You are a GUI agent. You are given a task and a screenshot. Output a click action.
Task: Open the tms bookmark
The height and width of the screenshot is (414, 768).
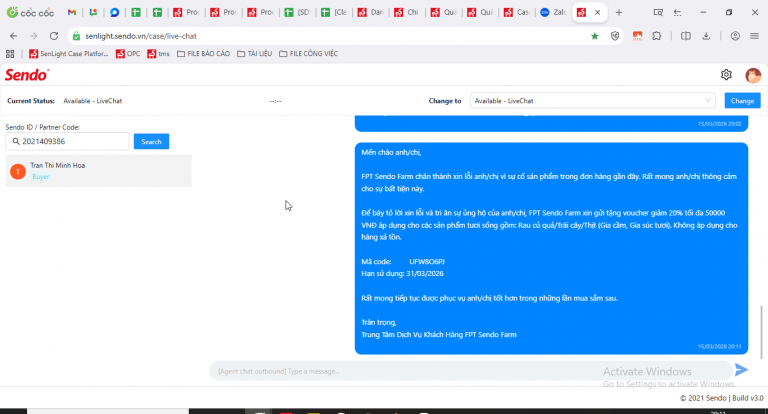click(x=159, y=54)
